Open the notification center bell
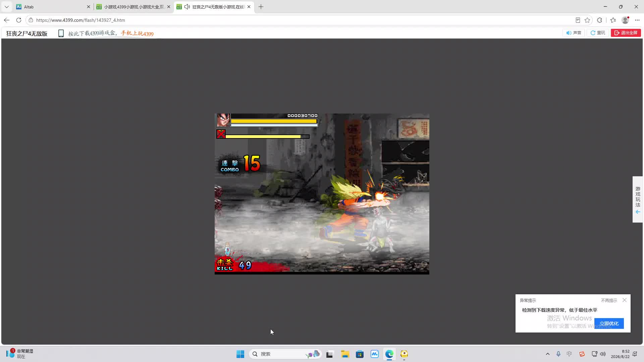The width and height of the screenshot is (644, 362). (635, 354)
